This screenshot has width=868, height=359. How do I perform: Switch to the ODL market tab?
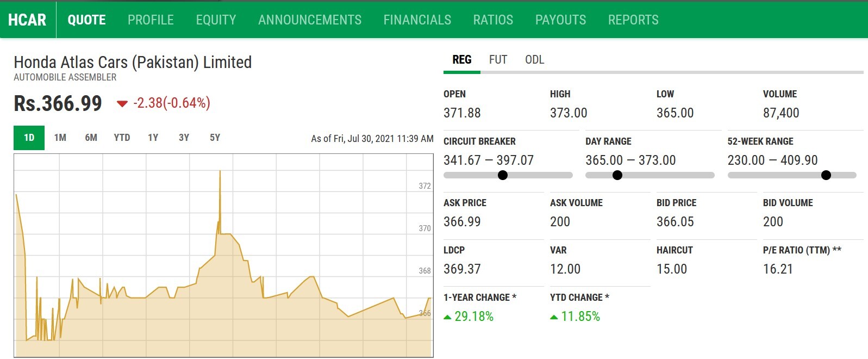[x=534, y=60]
